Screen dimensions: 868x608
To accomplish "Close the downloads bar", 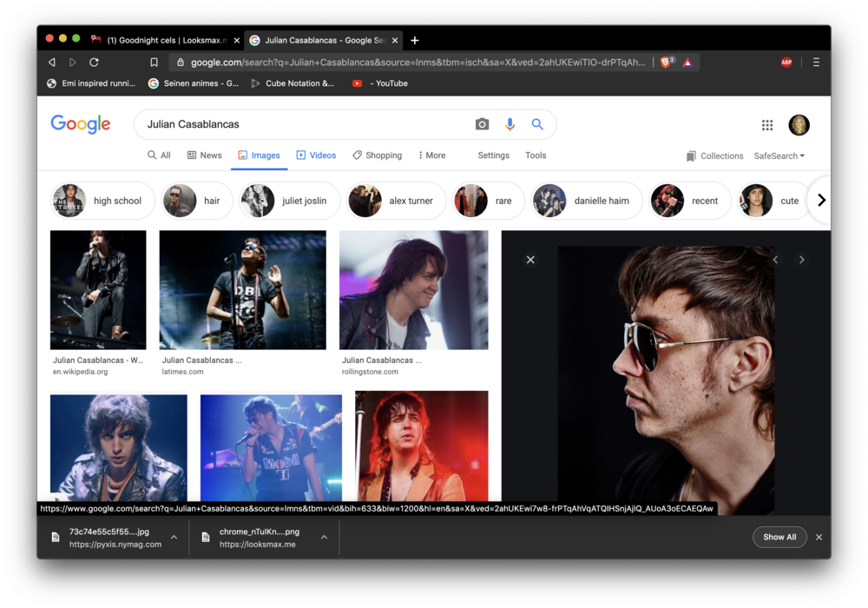I will (x=819, y=537).
